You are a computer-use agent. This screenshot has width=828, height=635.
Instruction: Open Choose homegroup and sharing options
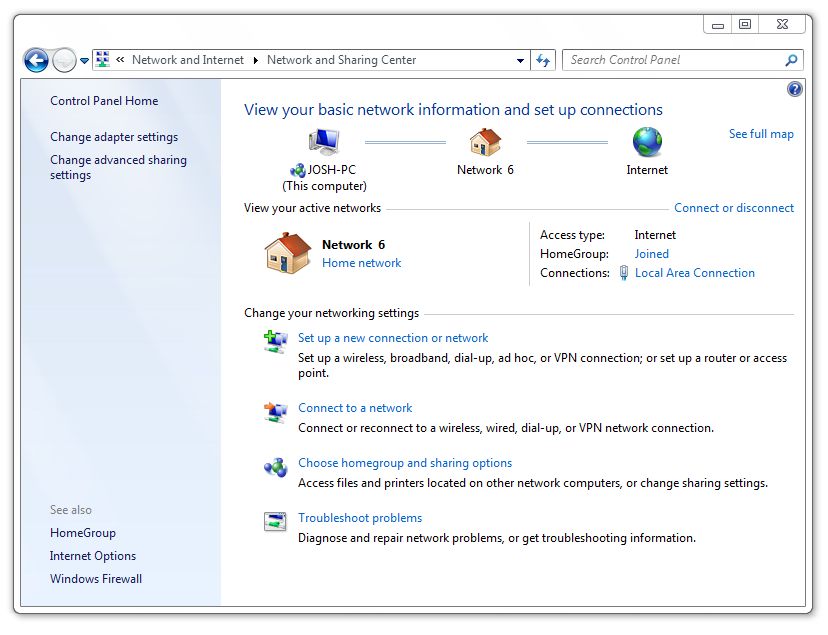(405, 463)
